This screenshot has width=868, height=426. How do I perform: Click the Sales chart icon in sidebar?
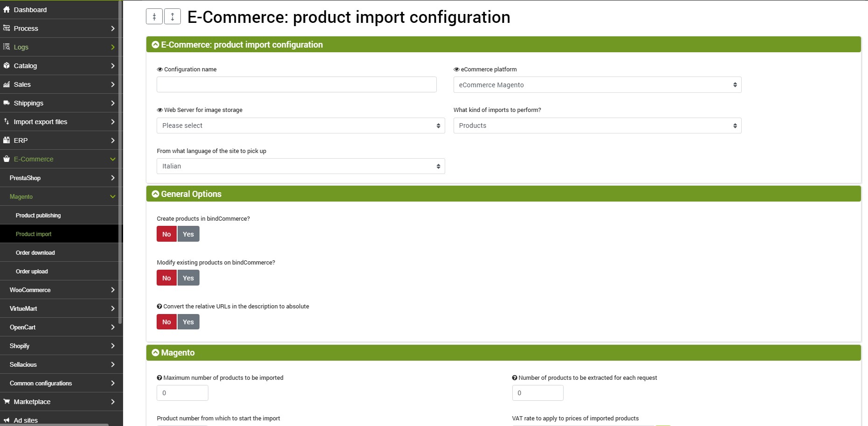coord(7,84)
